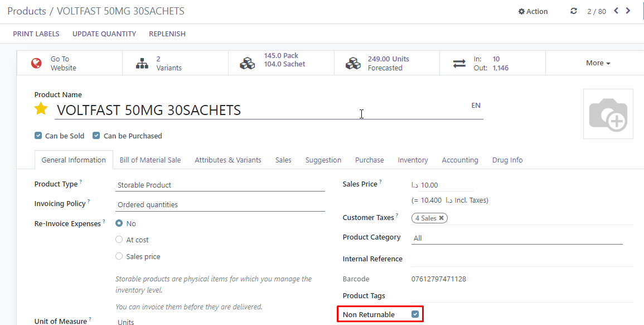The width and height of the screenshot is (644, 325).
Task: Click the EN translation button
Action: (476, 106)
